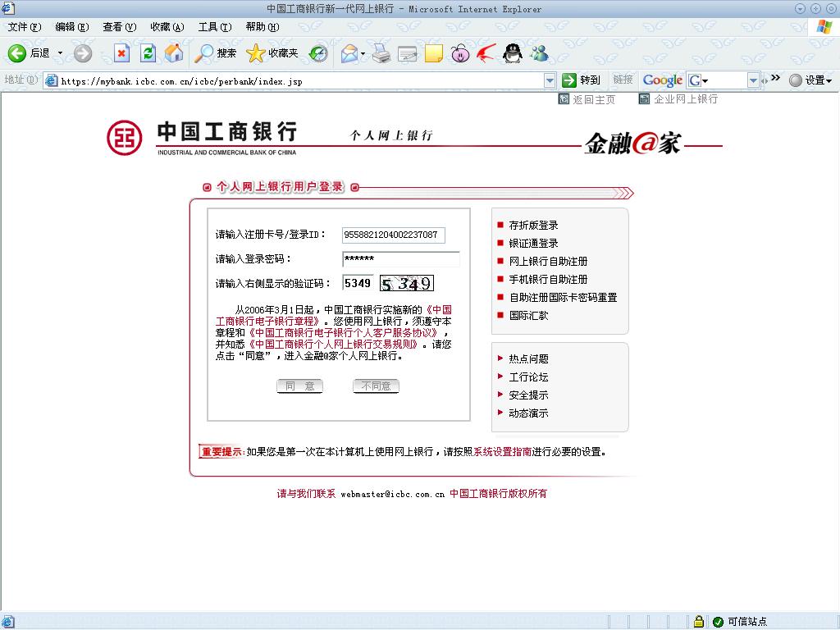Click the red bird toolbar icon
Screen dimensions: 840x630
pyautogui.click(x=486, y=53)
